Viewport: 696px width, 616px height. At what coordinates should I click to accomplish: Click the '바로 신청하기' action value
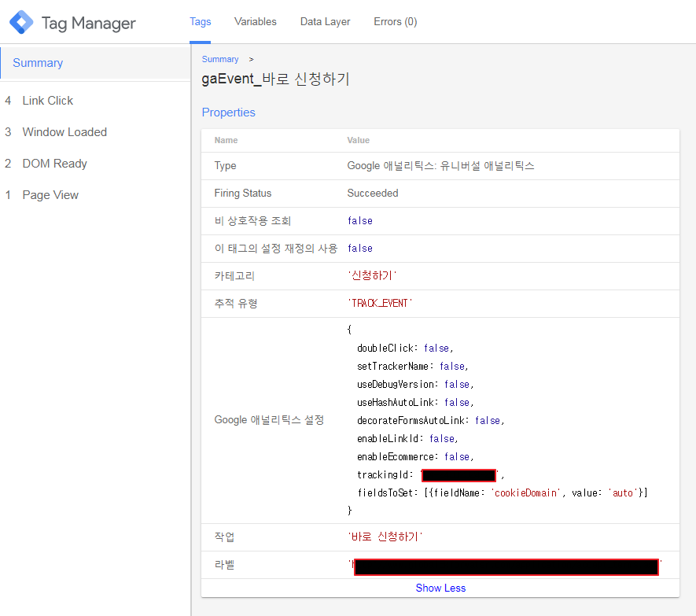coord(385,537)
